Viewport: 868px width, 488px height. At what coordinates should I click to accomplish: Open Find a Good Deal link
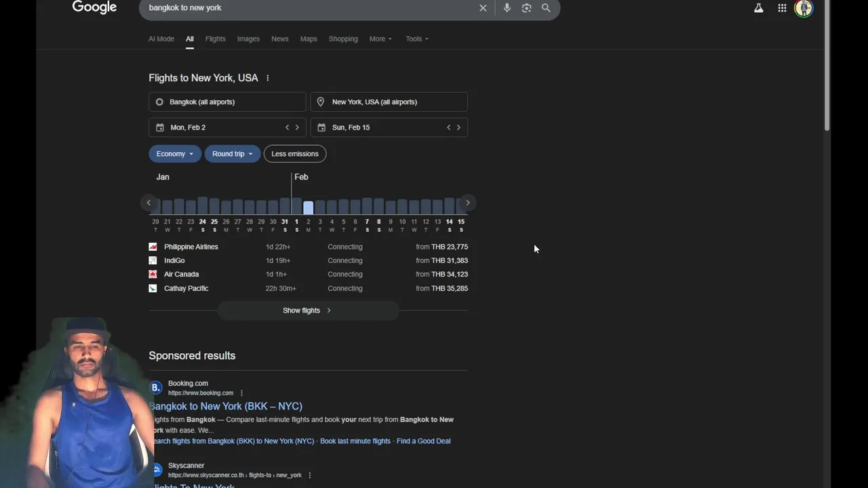424,441
